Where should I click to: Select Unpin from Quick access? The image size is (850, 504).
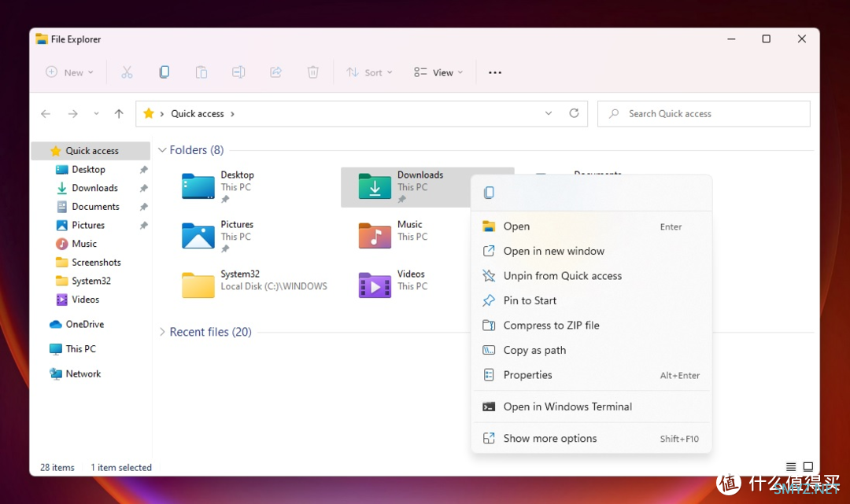pyautogui.click(x=591, y=276)
